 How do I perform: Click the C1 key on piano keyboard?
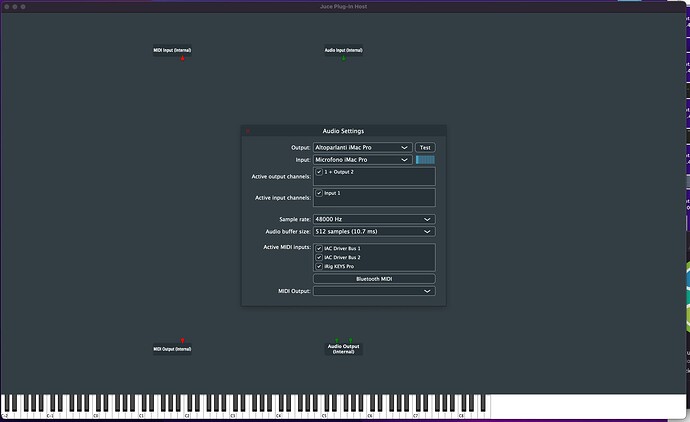point(143,415)
